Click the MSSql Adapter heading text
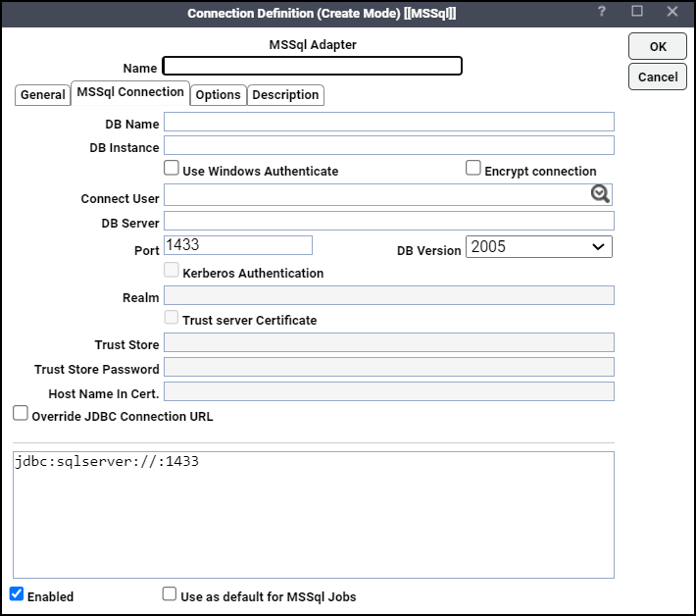The height and width of the screenshot is (616, 696). [313, 45]
